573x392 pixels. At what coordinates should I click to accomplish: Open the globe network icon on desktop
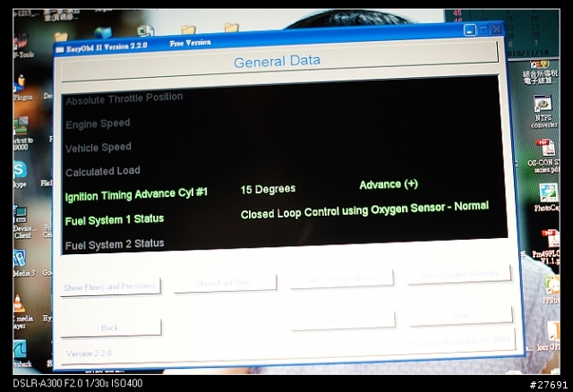(104, 32)
